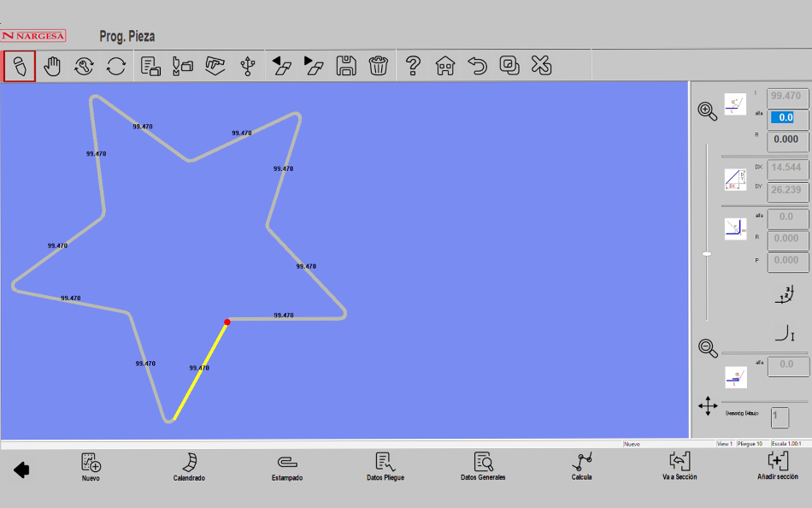
Task: Click the USB export icon
Action: (x=247, y=66)
